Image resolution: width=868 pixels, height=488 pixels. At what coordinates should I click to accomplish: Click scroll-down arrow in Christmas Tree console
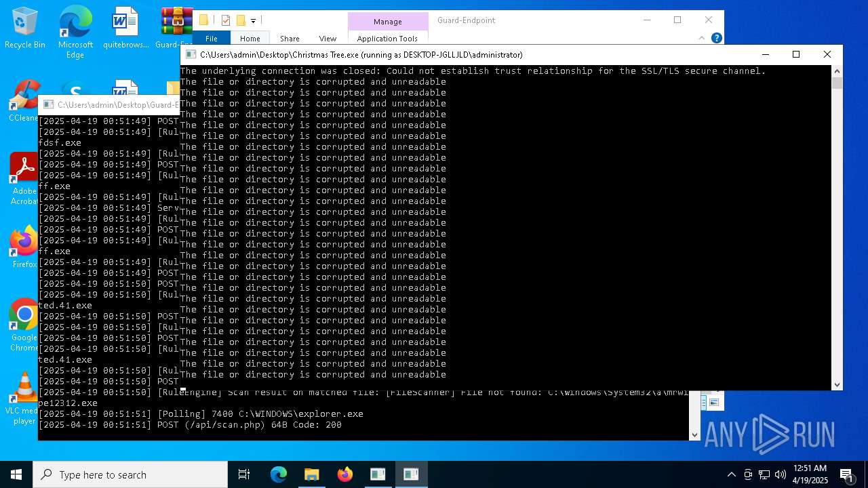(837, 384)
